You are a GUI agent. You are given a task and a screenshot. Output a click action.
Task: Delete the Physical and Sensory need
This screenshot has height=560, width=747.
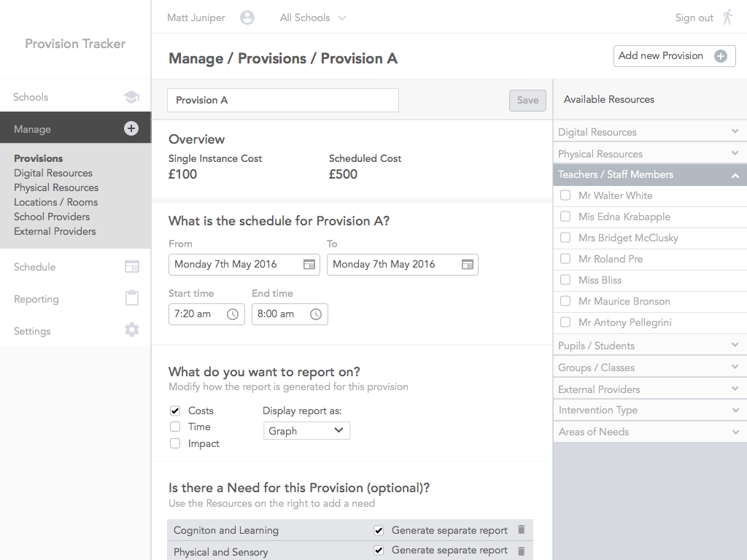[x=521, y=551]
